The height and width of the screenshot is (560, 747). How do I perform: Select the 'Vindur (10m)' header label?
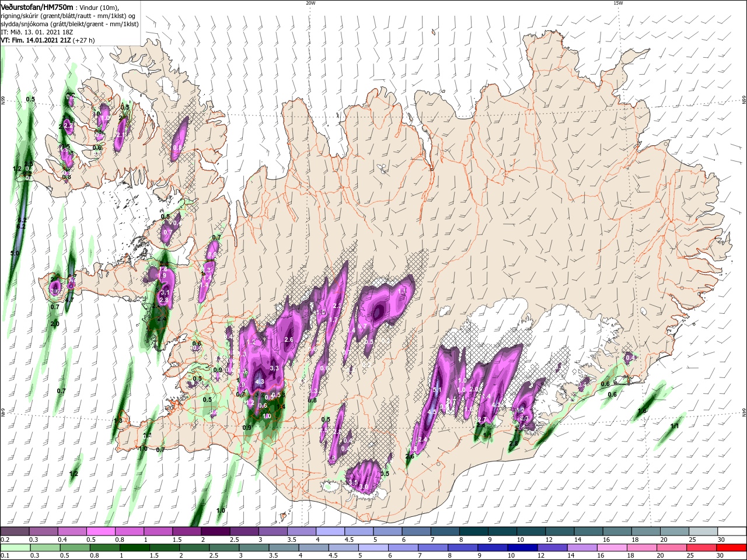tap(99, 7)
